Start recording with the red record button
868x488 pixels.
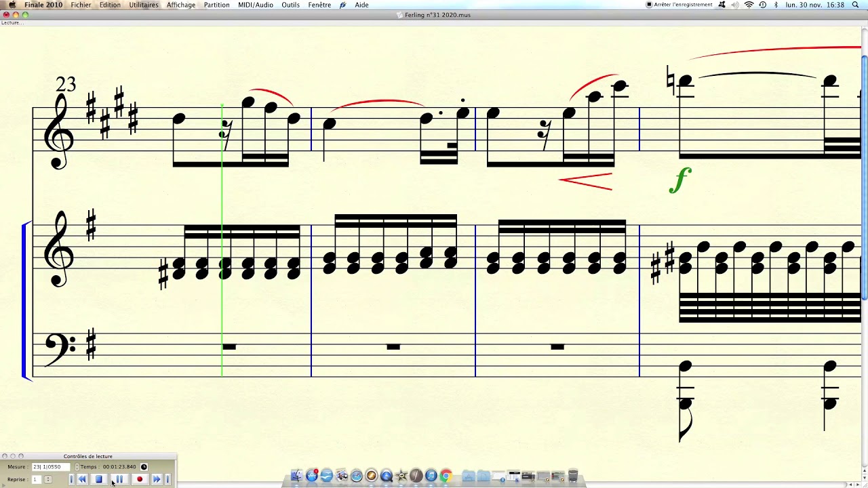tap(140, 479)
